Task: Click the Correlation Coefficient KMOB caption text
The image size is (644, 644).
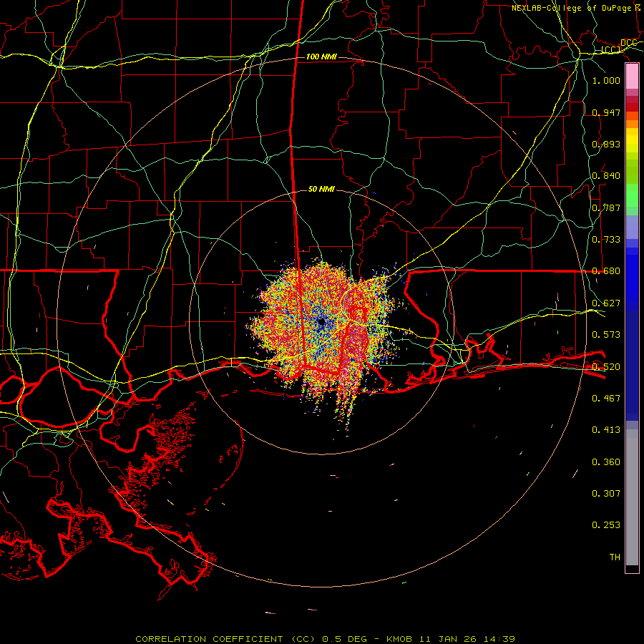Action: pos(325,639)
